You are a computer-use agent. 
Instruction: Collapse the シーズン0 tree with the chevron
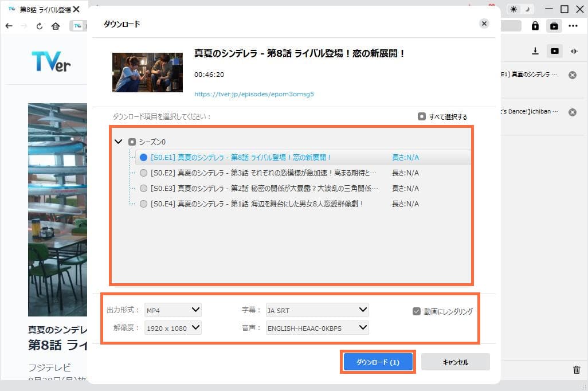tap(119, 142)
